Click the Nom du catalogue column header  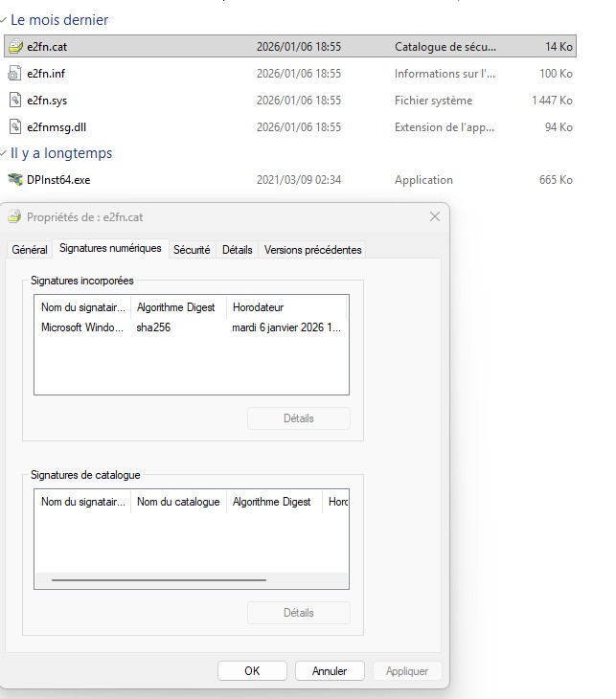point(178,502)
